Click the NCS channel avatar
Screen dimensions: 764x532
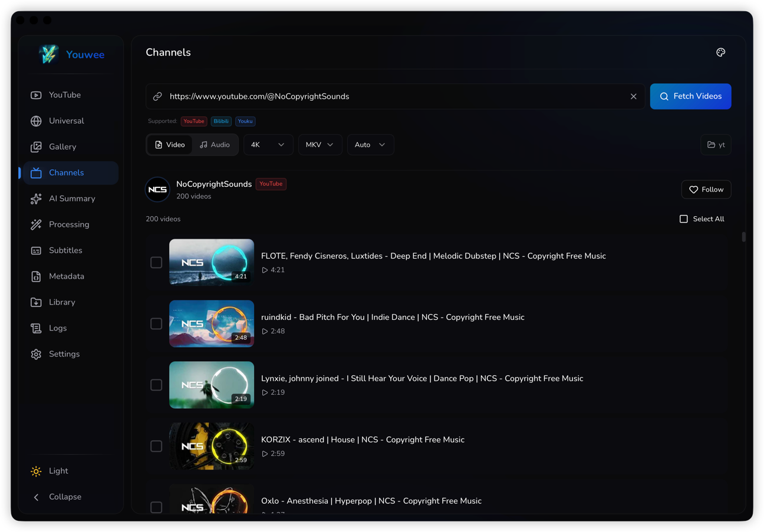[157, 190]
